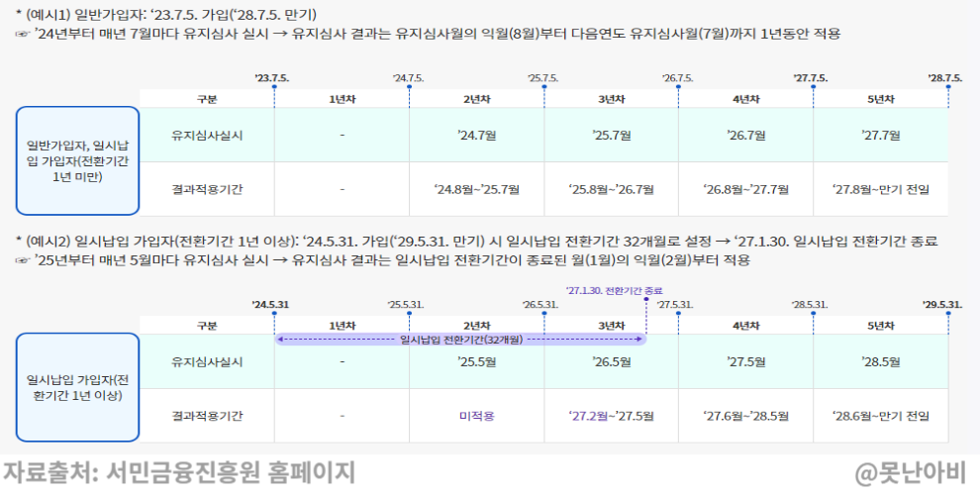Select the '25.7.5. timeline date label
Screen dimensions: 980x495
coord(543,79)
